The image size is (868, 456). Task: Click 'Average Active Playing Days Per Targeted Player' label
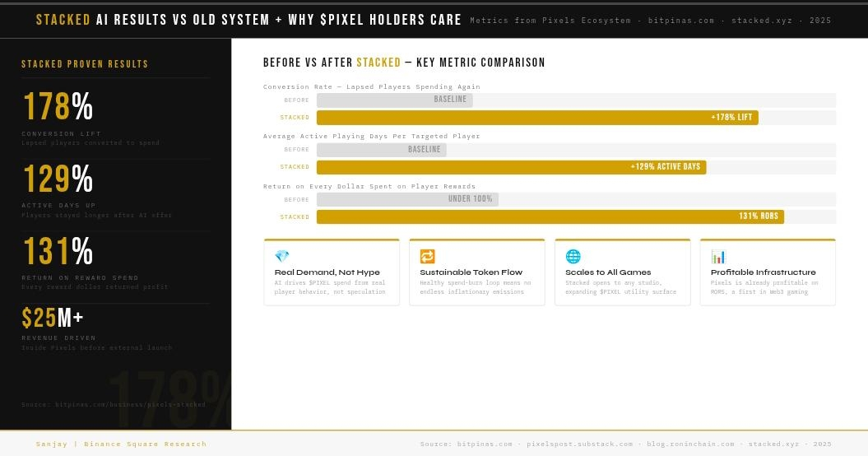click(371, 136)
